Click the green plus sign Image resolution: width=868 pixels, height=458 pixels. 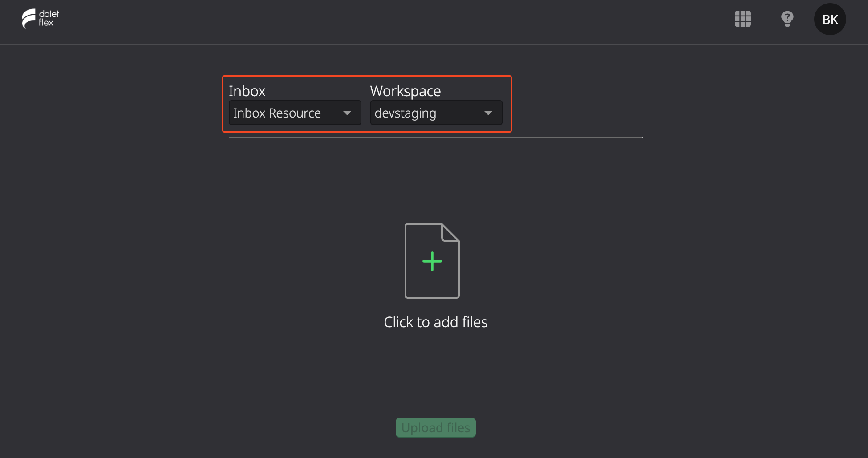tap(432, 261)
